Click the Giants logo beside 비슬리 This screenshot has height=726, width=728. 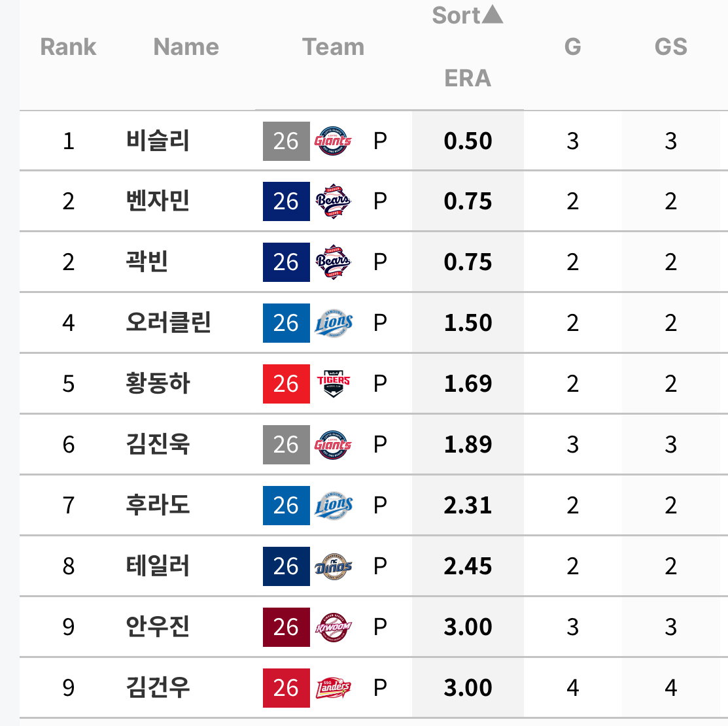pyautogui.click(x=333, y=141)
